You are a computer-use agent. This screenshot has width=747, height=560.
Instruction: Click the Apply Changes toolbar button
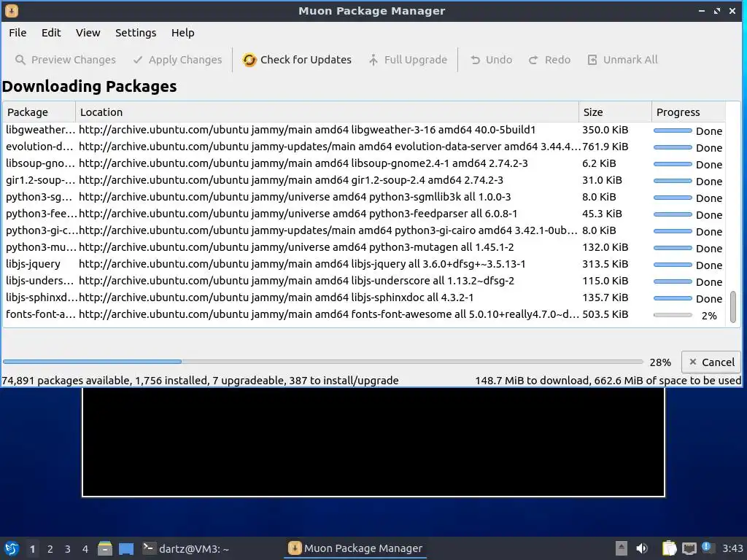178,60
